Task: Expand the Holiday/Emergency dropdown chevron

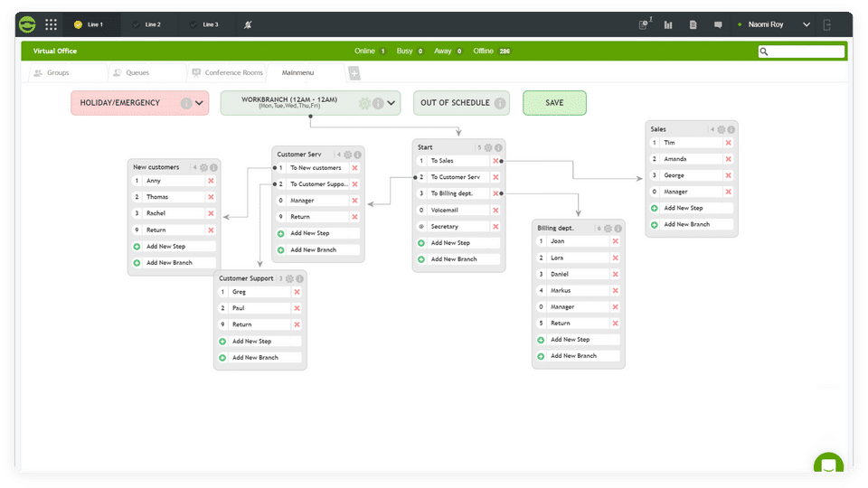Action: (199, 103)
